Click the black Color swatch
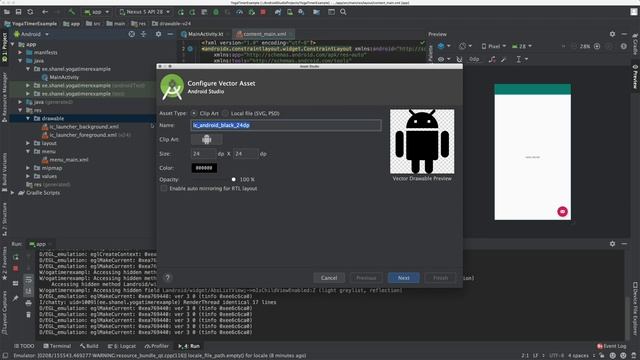Viewport: 640px width, 360px height. pos(204,168)
